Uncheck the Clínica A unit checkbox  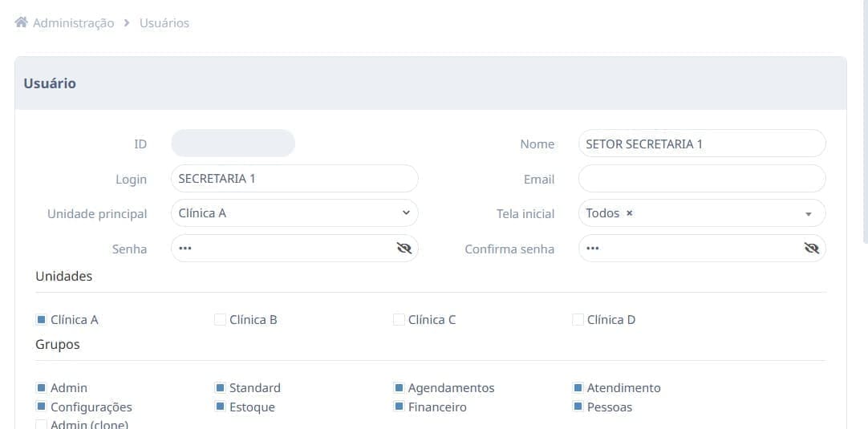(x=41, y=319)
